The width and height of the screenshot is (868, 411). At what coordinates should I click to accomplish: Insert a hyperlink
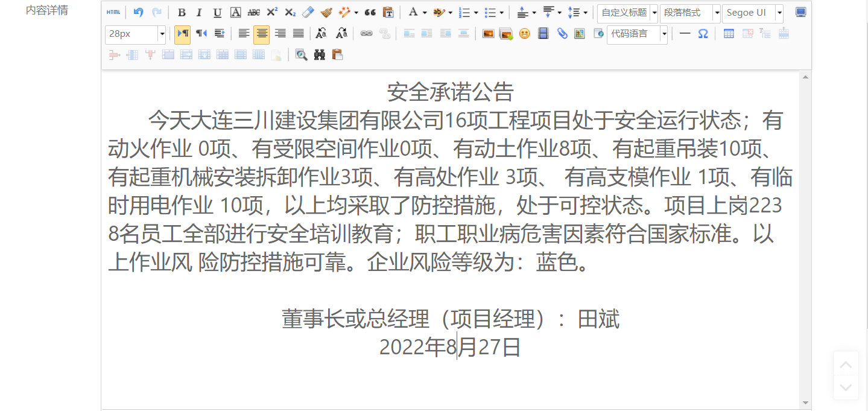coord(366,34)
